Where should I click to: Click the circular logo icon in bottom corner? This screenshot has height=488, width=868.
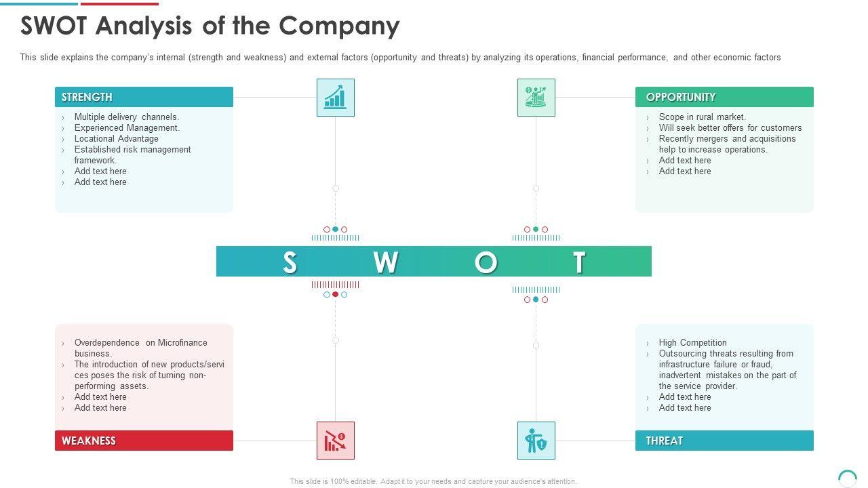click(x=848, y=478)
